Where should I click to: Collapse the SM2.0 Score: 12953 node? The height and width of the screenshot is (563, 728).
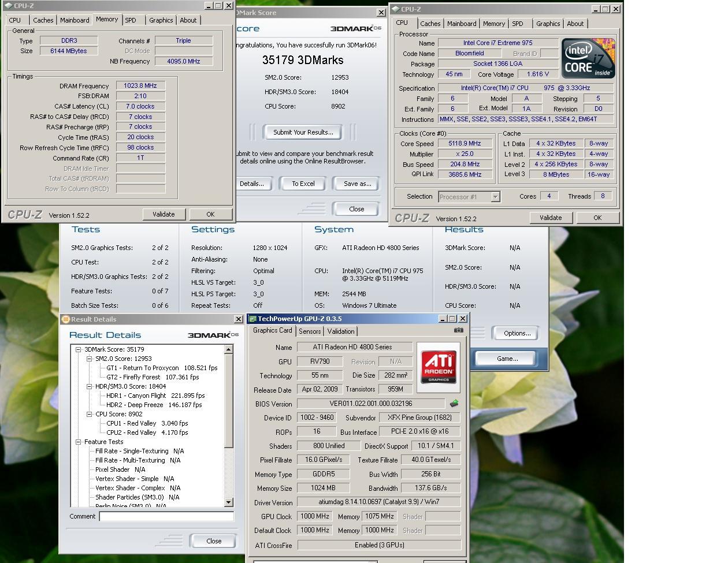point(90,359)
